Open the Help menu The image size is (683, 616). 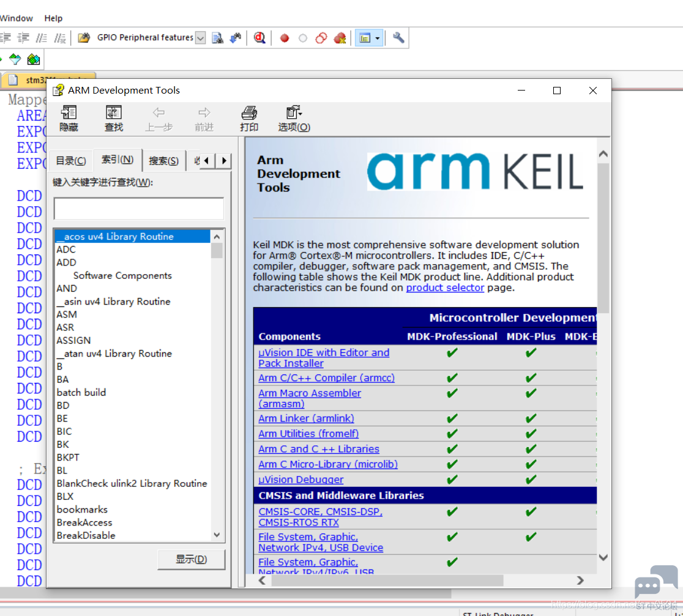(x=53, y=18)
